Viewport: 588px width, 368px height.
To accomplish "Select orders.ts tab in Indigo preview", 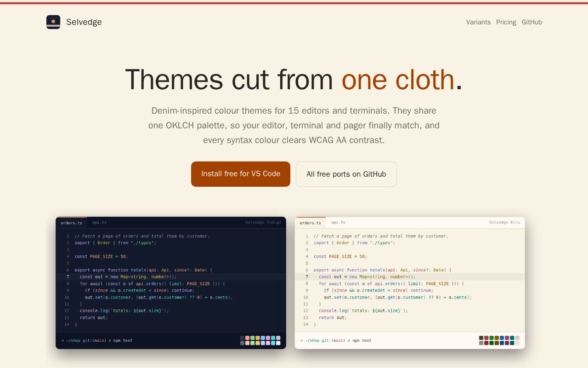I will 71,223.
